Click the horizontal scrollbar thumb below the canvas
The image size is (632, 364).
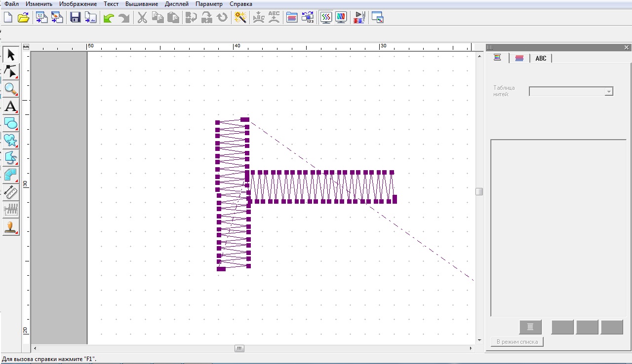(x=239, y=348)
